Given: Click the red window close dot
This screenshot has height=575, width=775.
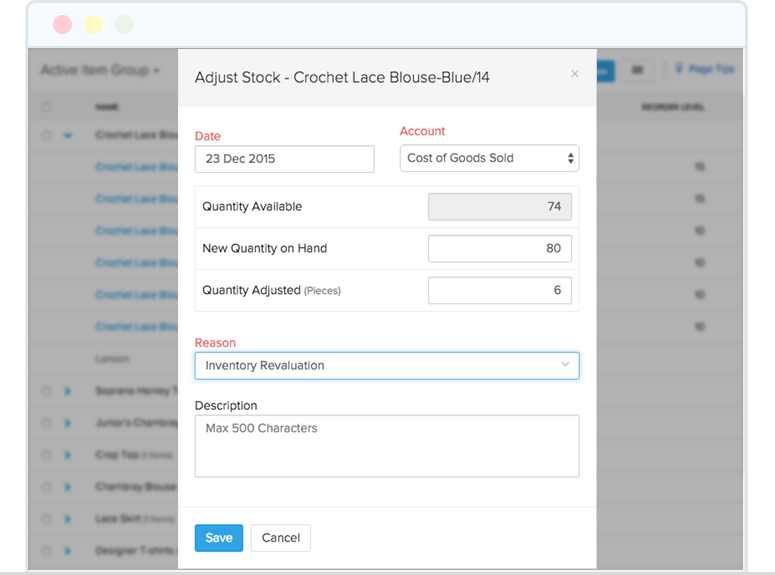Looking at the screenshot, I should pyautogui.click(x=62, y=25).
